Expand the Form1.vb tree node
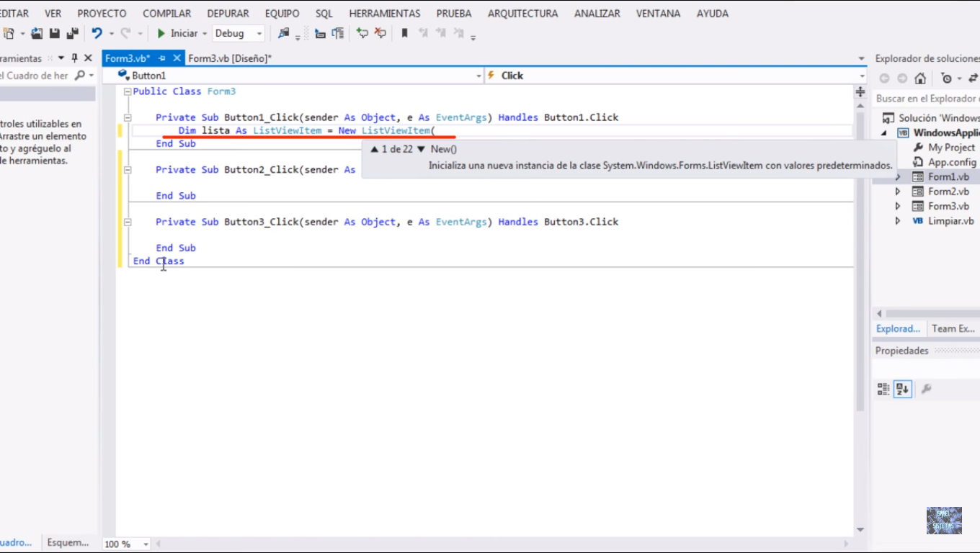This screenshot has width=980, height=553. pyautogui.click(x=898, y=176)
